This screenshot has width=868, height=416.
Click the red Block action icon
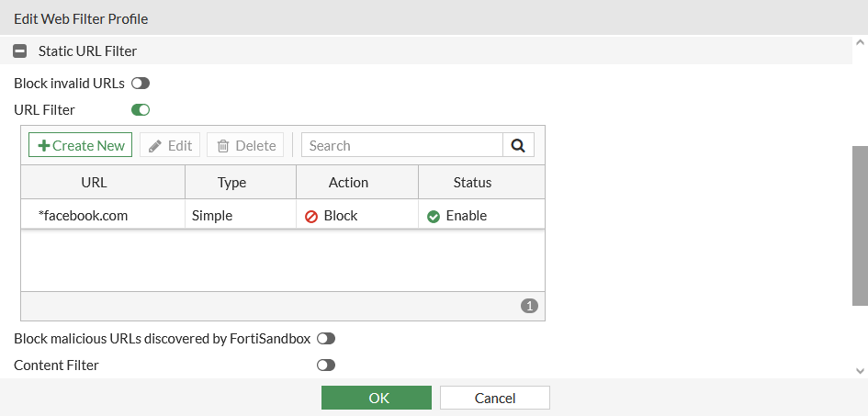coord(311,216)
